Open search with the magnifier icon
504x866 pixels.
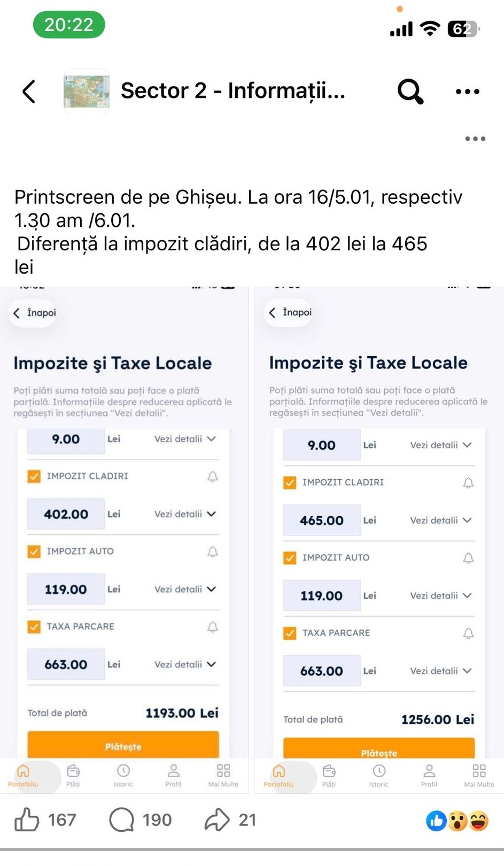point(410,91)
